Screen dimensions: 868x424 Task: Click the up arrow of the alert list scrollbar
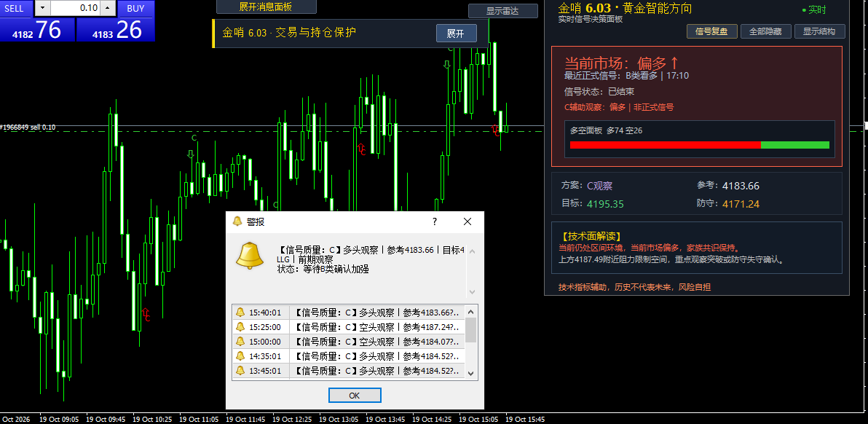tap(471, 311)
